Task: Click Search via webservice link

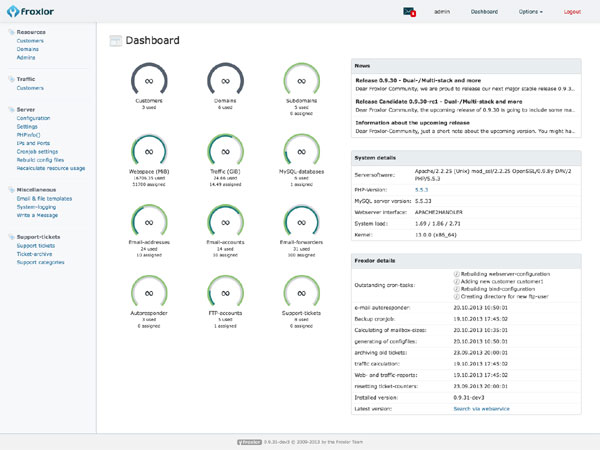Action: [x=481, y=409]
